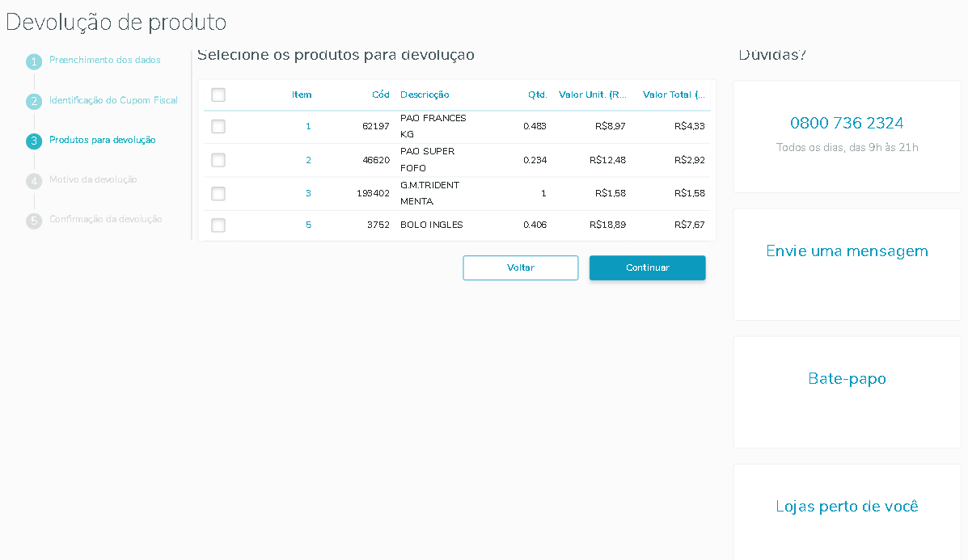Click G.M.TRIDENT MENTA description
The height and width of the screenshot is (560, 968).
pos(429,193)
